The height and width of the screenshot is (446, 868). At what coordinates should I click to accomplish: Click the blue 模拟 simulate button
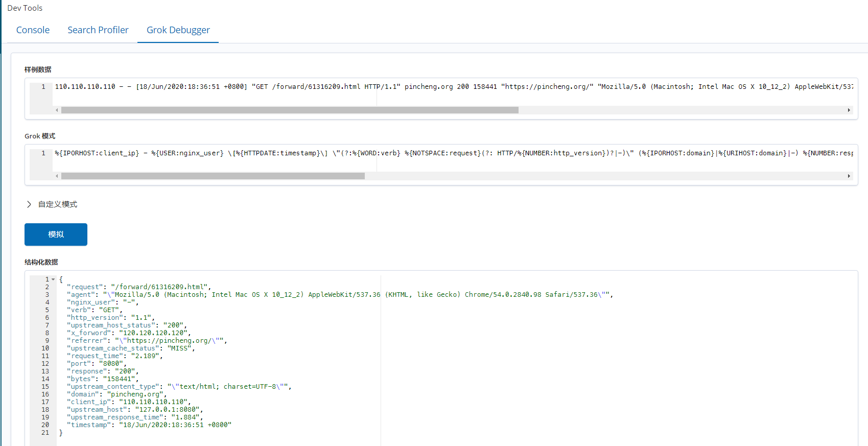point(56,234)
